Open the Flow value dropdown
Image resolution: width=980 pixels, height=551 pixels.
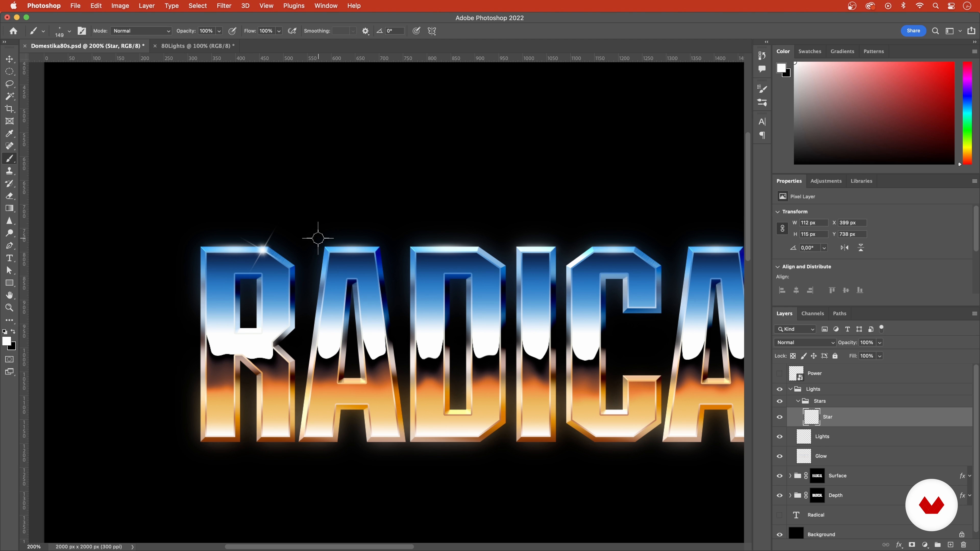[x=279, y=31]
